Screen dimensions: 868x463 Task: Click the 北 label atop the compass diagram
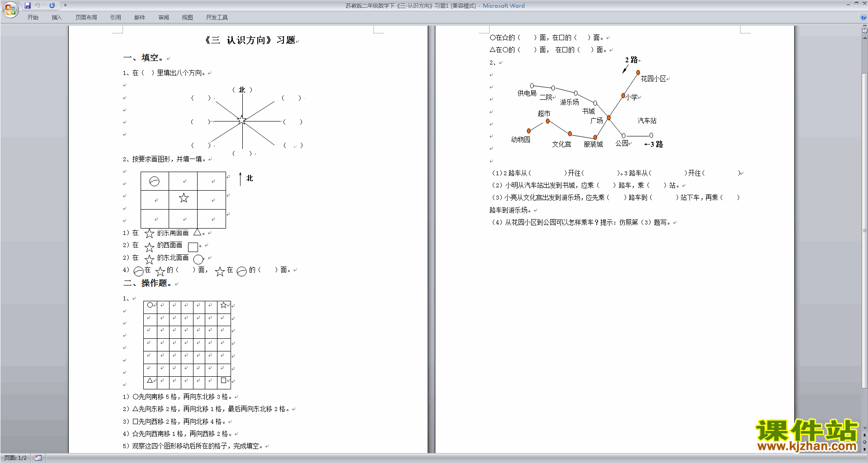[x=242, y=90]
